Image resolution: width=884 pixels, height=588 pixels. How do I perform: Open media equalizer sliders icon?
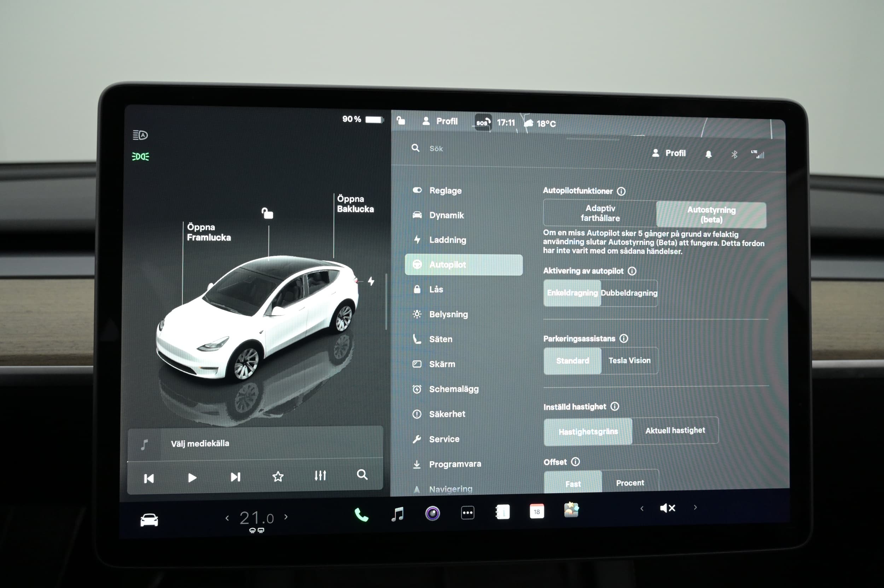coord(320,475)
